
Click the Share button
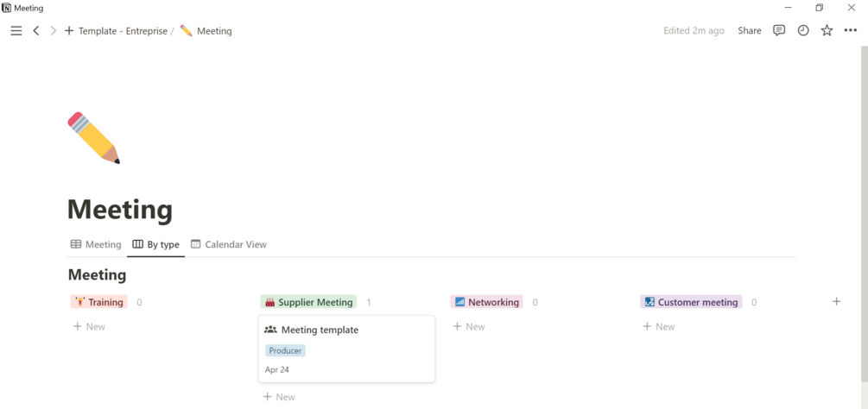750,31
